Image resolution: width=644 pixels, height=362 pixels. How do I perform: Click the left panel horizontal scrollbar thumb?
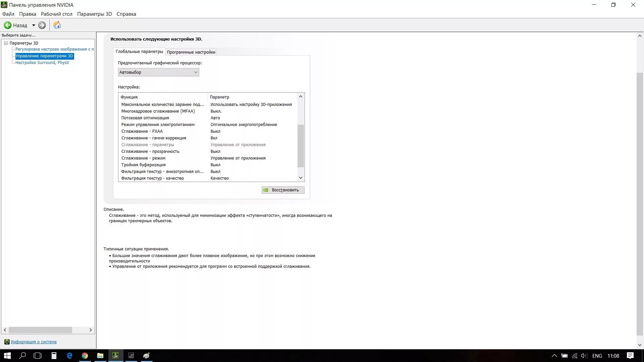coord(40,330)
